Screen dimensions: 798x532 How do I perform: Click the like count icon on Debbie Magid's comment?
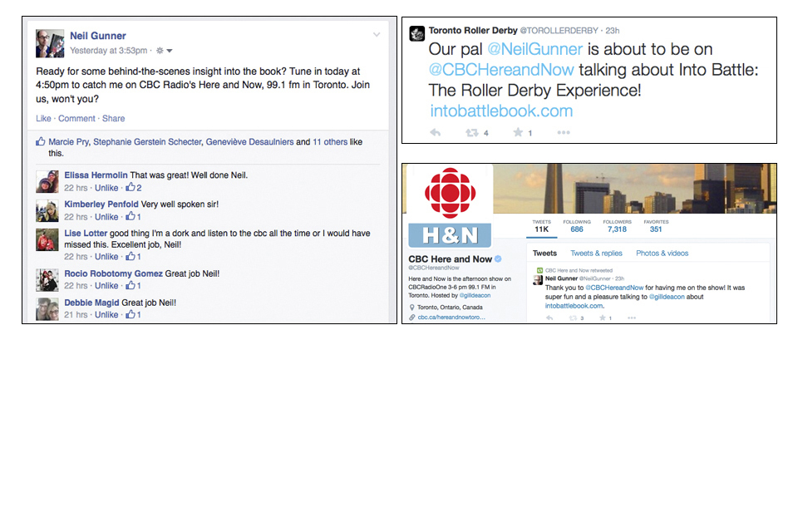133,314
